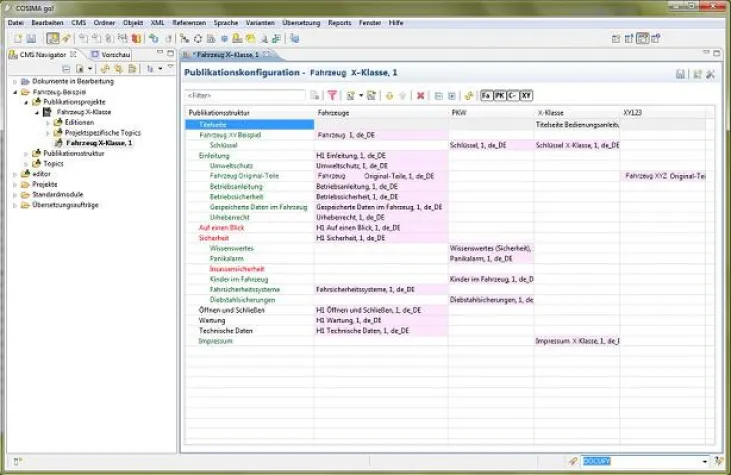Open the dropdown at bottom right status bar

704,461
